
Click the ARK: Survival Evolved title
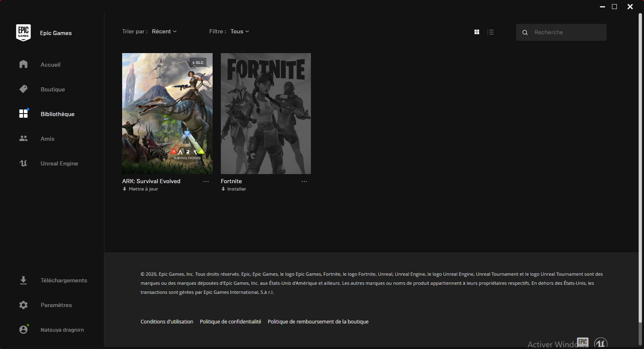(x=151, y=181)
